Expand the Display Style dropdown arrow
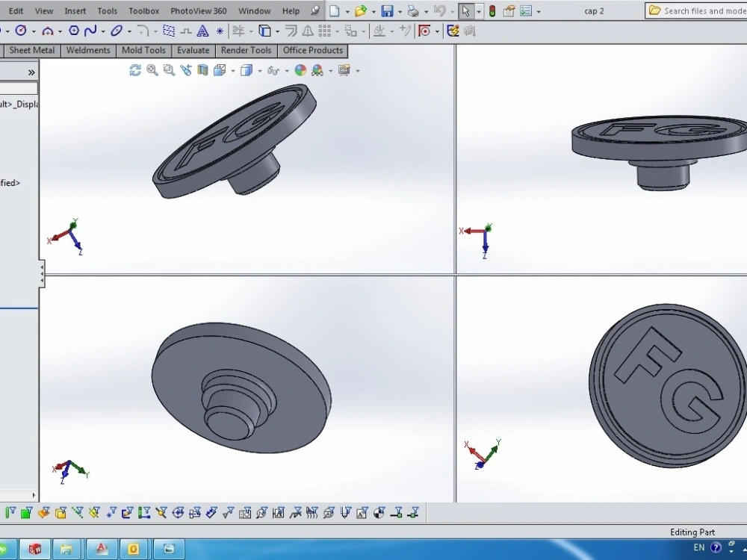The image size is (747, 560). point(260,71)
